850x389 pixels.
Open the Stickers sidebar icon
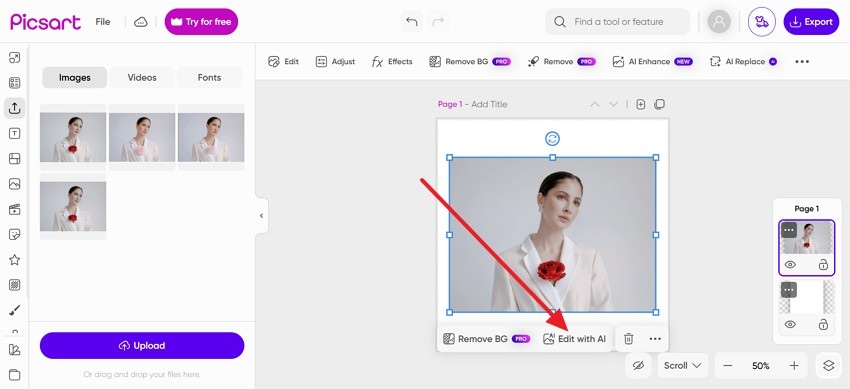tap(15, 235)
